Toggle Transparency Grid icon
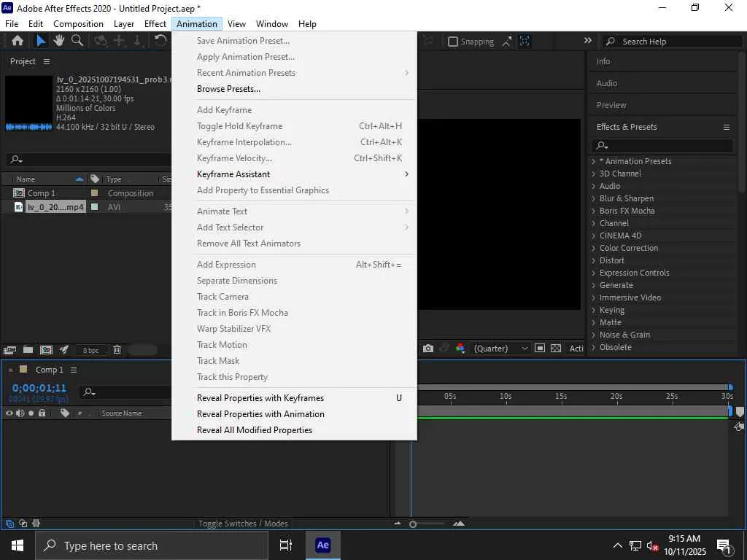Screen dimensions: 747x560 coord(555,349)
